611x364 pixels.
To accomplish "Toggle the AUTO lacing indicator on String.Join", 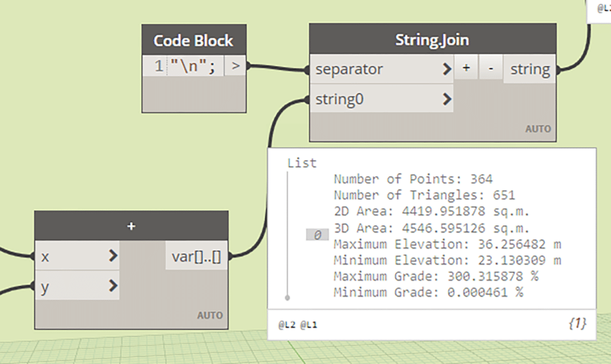I will (x=538, y=128).
